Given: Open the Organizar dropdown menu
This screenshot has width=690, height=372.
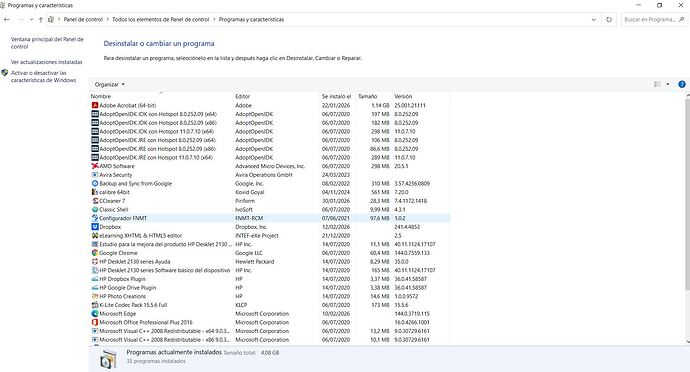Looking at the screenshot, I should (110, 84).
